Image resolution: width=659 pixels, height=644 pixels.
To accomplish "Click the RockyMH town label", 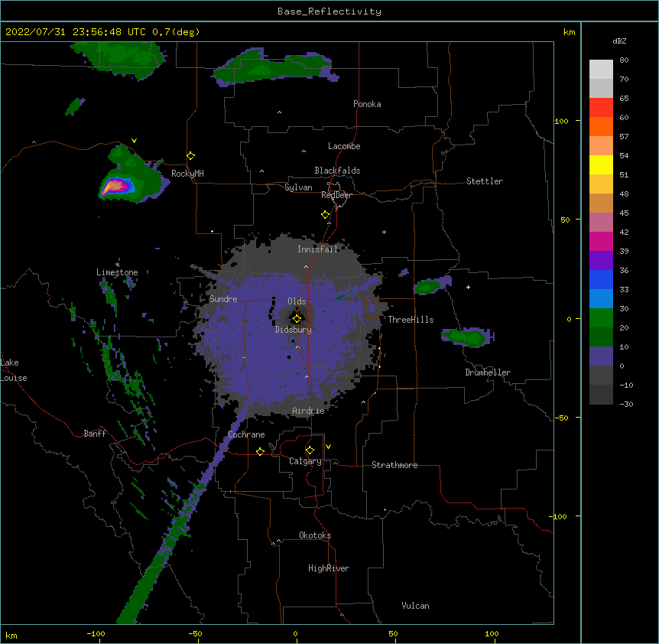I will pyautogui.click(x=187, y=174).
